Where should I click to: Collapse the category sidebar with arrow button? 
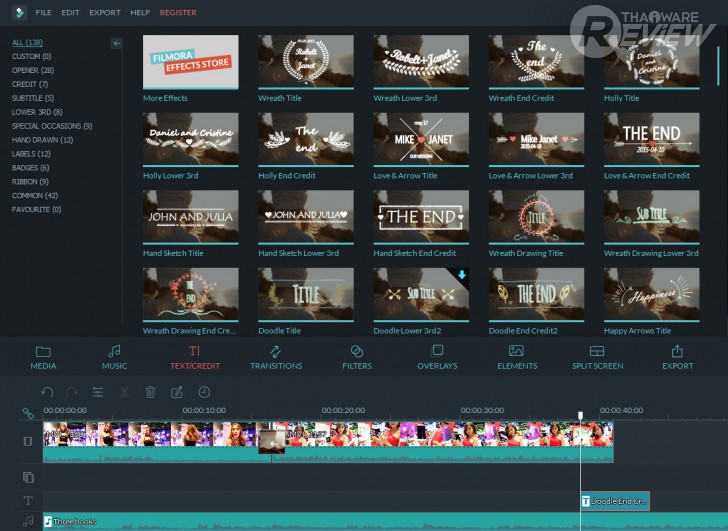point(117,43)
